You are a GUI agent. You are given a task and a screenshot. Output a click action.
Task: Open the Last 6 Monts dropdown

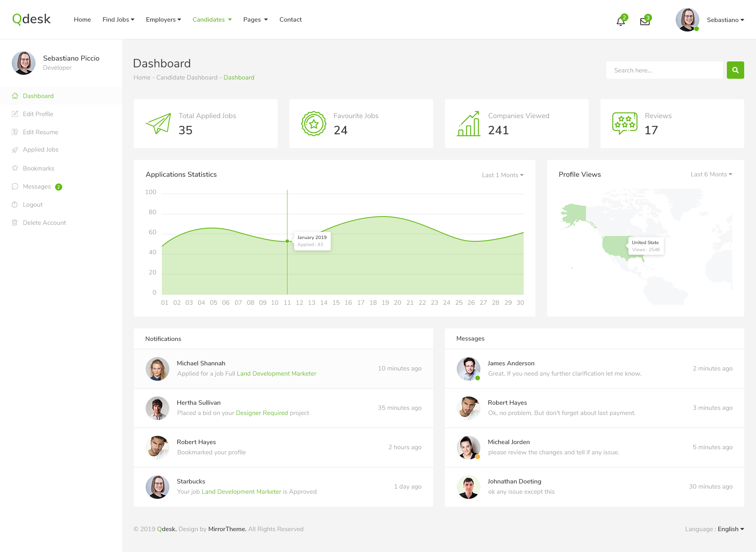coord(711,174)
